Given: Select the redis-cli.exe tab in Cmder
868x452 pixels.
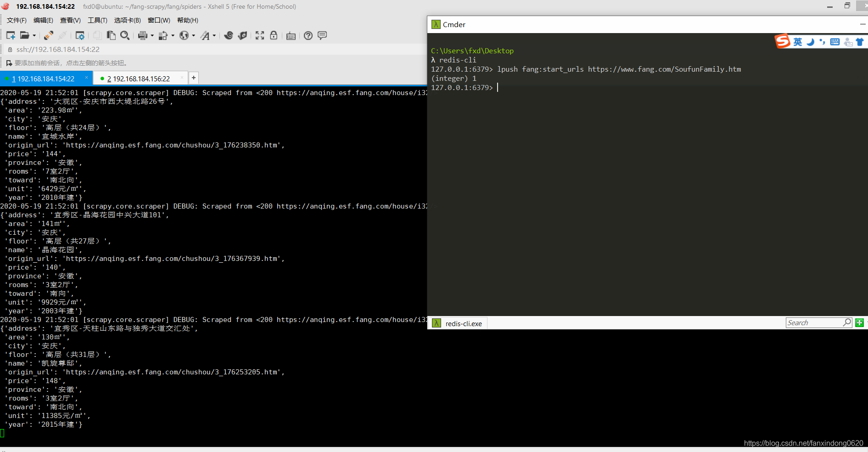Looking at the screenshot, I should (458, 323).
